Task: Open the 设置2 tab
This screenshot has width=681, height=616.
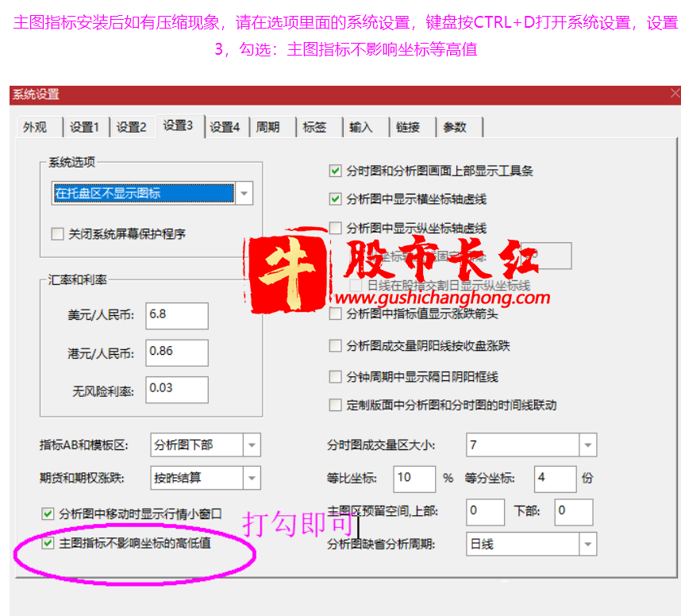Action: pos(132,127)
